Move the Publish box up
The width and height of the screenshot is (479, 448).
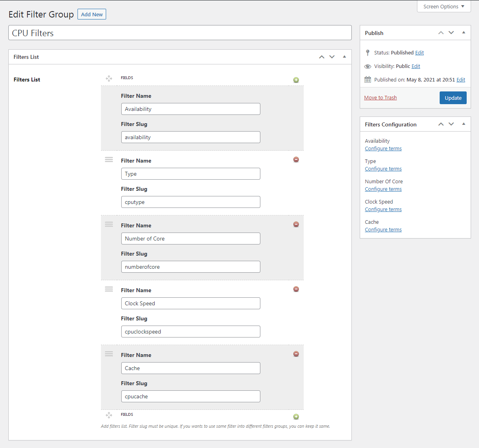(x=441, y=33)
